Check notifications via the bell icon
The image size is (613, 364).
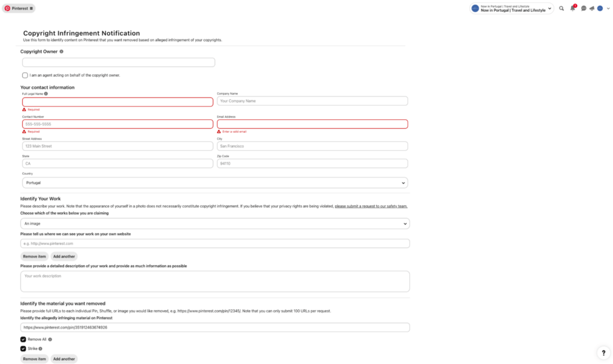coord(572,8)
